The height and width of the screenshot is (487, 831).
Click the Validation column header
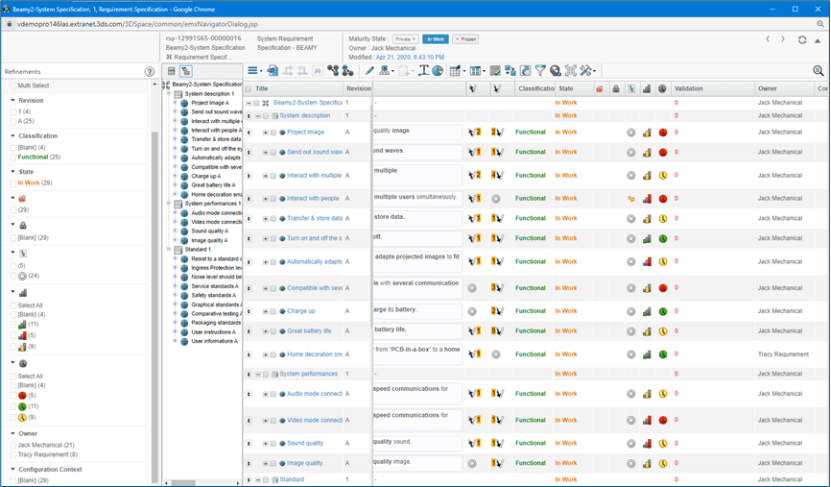pyautogui.click(x=689, y=89)
